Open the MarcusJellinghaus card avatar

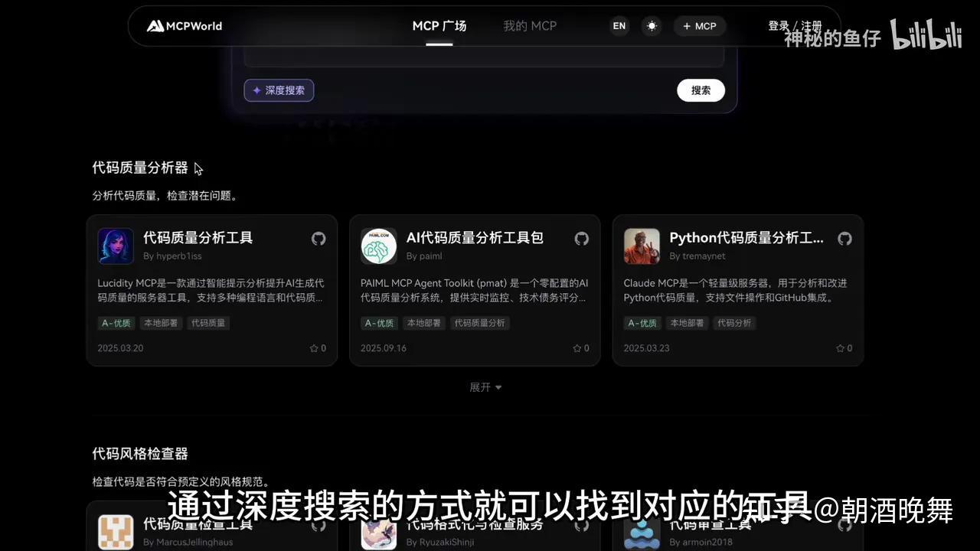116,532
